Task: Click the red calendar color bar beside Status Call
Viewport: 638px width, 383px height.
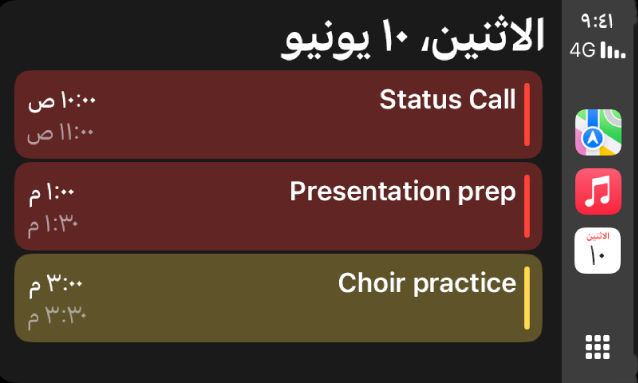Action: pyautogui.click(x=527, y=114)
